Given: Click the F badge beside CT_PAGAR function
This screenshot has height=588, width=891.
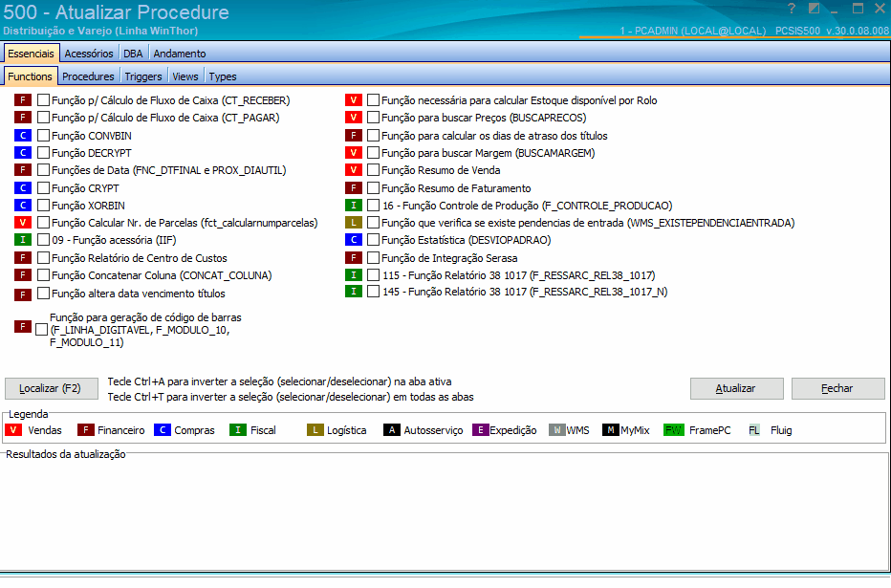Looking at the screenshot, I should pyautogui.click(x=23, y=118).
